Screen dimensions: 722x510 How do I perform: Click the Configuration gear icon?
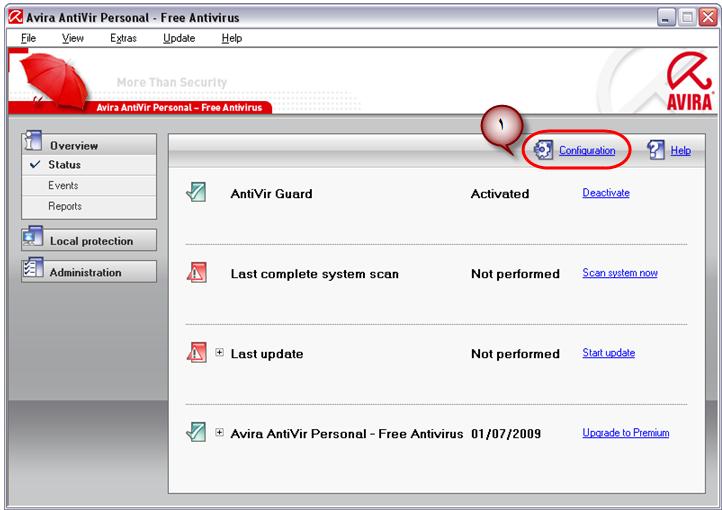(543, 150)
